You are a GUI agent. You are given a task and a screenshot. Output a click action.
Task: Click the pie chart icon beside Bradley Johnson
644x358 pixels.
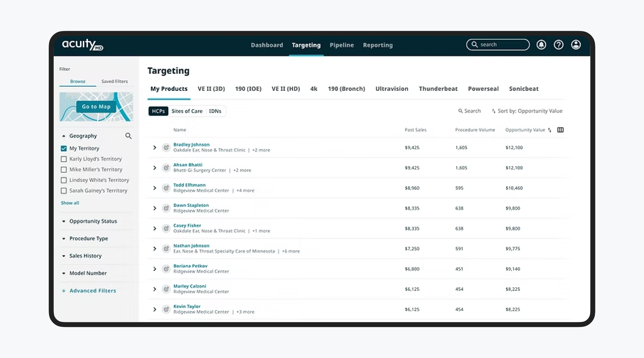pyautogui.click(x=166, y=147)
